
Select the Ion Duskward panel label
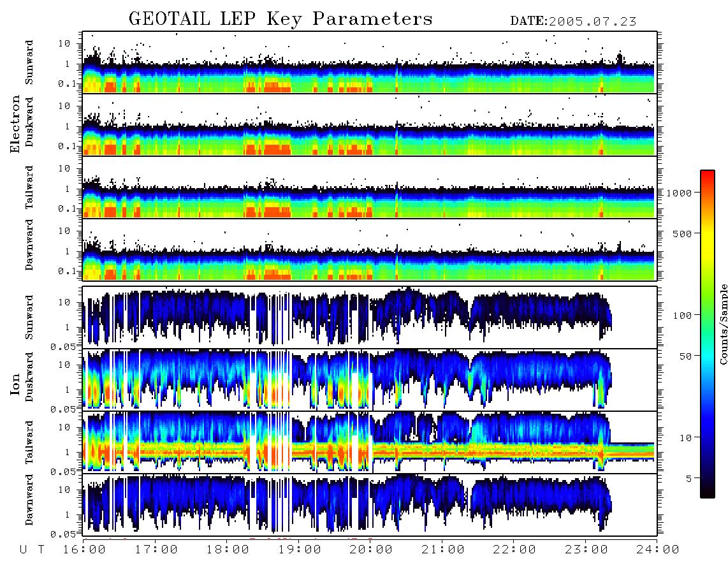29,377
